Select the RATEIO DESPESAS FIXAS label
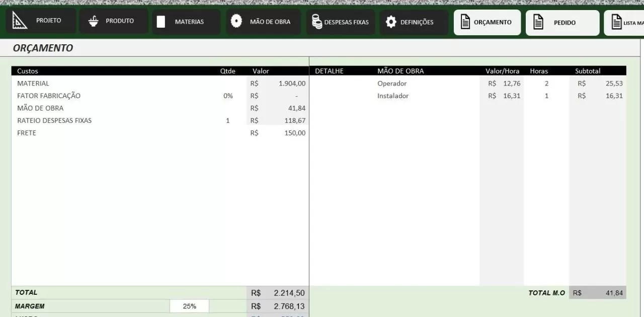Image resolution: width=644 pixels, height=317 pixels. click(54, 121)
